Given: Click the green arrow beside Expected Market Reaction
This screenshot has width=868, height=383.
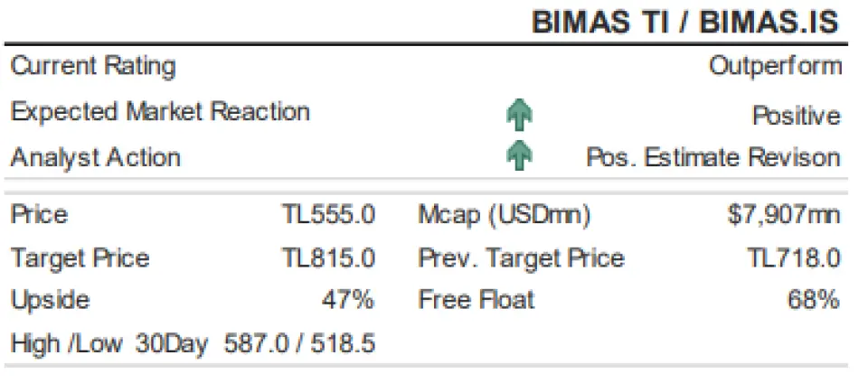Looking at the screenshot, I should click(519, 115).
